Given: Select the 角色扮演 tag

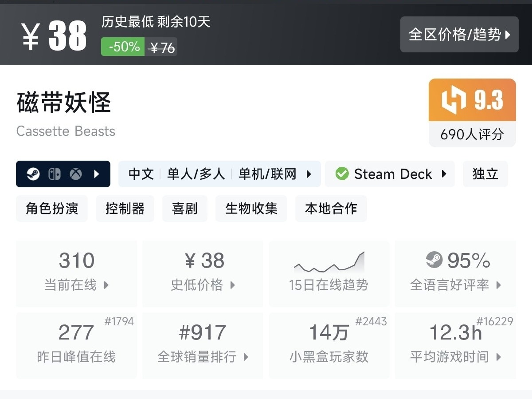Looking at the screenshot, I should point(52,209).
